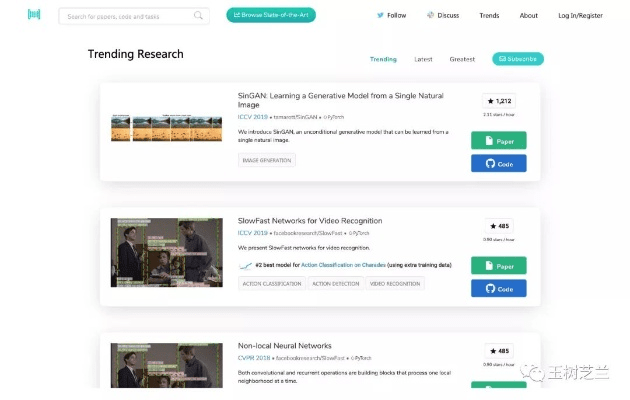
Task: Focus the search papers input field
Action: [125, 16]
